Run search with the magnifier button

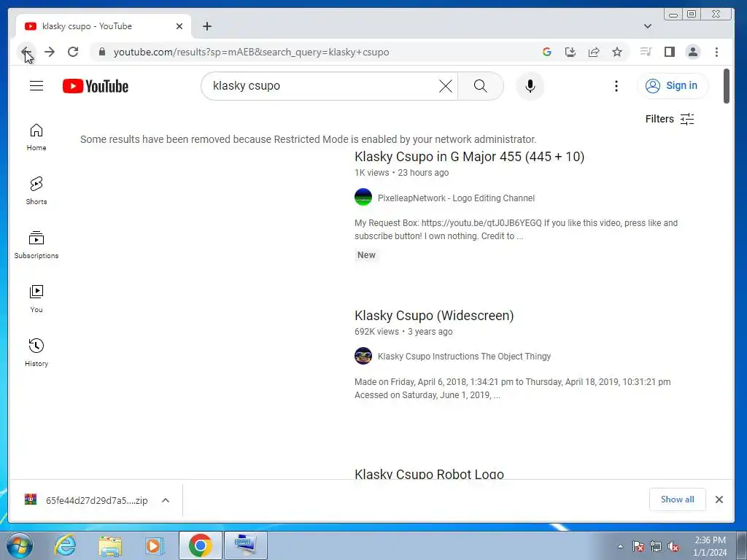pos(481,86)
